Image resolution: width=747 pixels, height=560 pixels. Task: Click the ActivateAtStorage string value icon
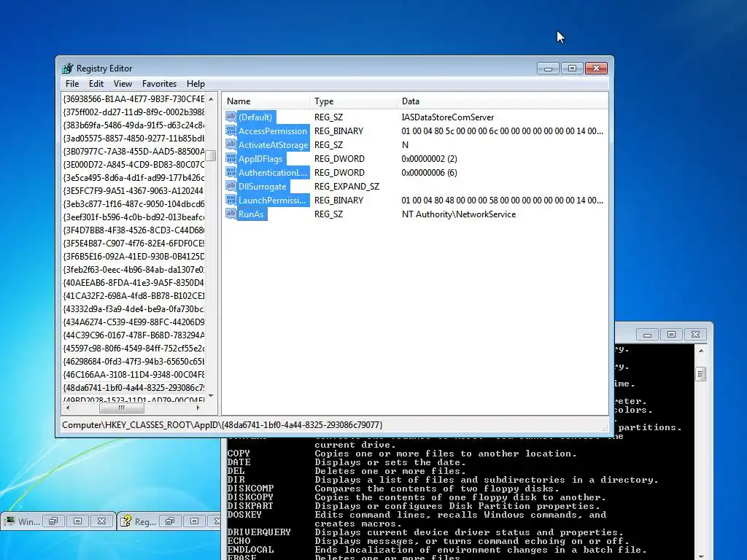231,144
